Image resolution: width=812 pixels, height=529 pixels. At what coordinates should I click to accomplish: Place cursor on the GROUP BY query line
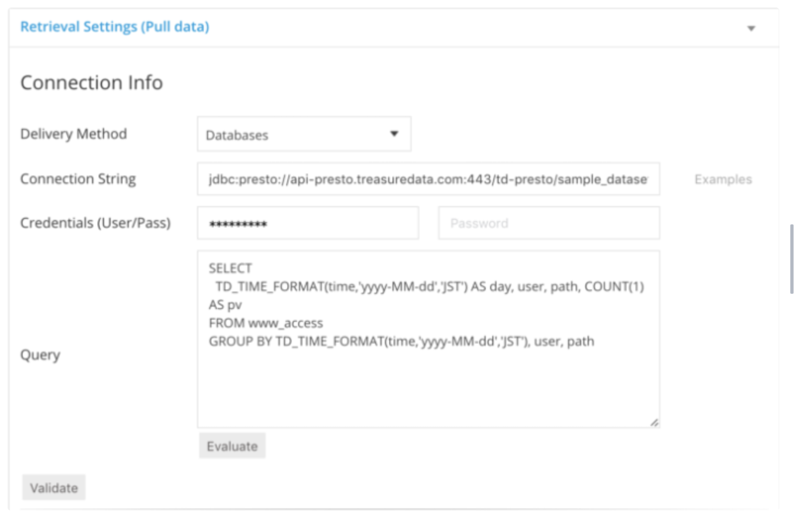[401, 341]
